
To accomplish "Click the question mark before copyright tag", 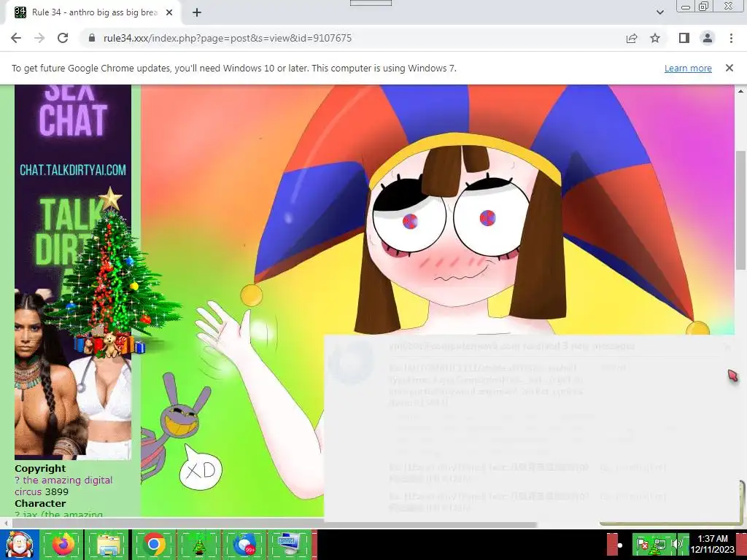I will (18, 480).
